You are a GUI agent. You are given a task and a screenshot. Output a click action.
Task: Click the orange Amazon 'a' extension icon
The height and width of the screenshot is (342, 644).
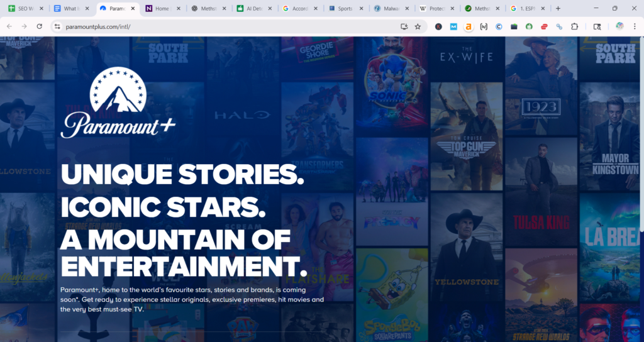click(469, 26)
